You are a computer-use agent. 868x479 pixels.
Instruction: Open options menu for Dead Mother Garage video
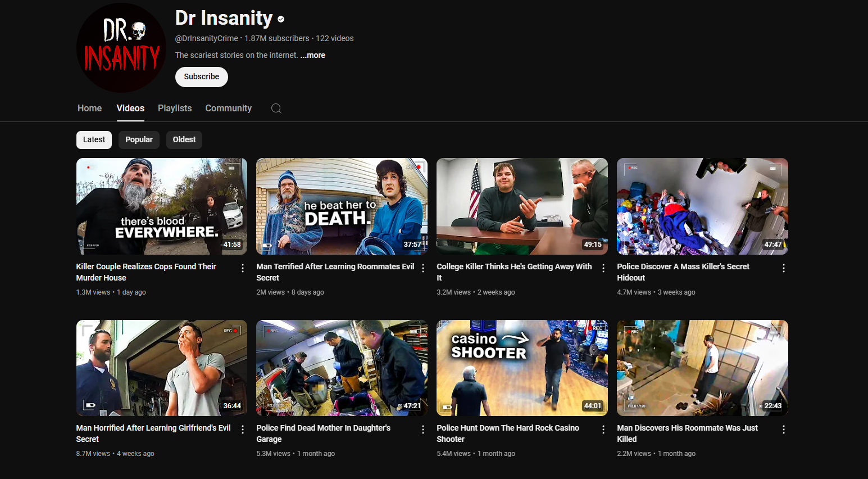423,430
